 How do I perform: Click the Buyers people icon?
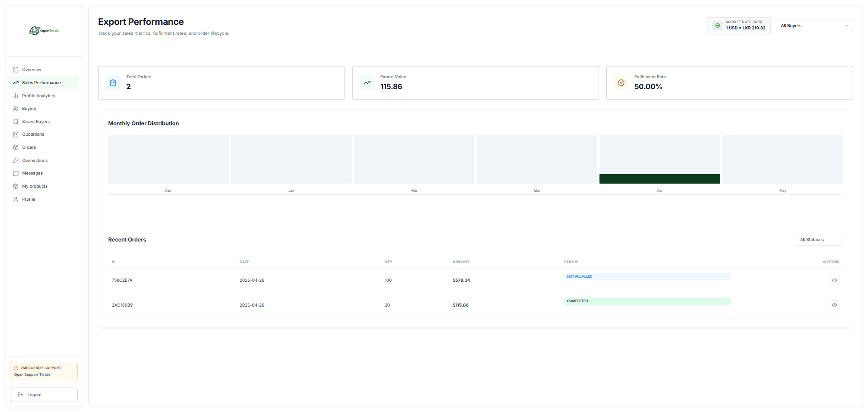(16, 109)
